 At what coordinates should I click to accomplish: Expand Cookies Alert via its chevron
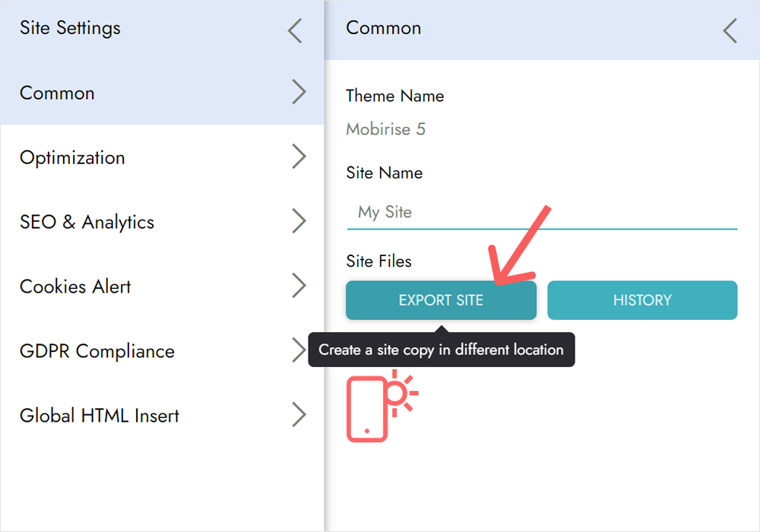tap(299, 287)
